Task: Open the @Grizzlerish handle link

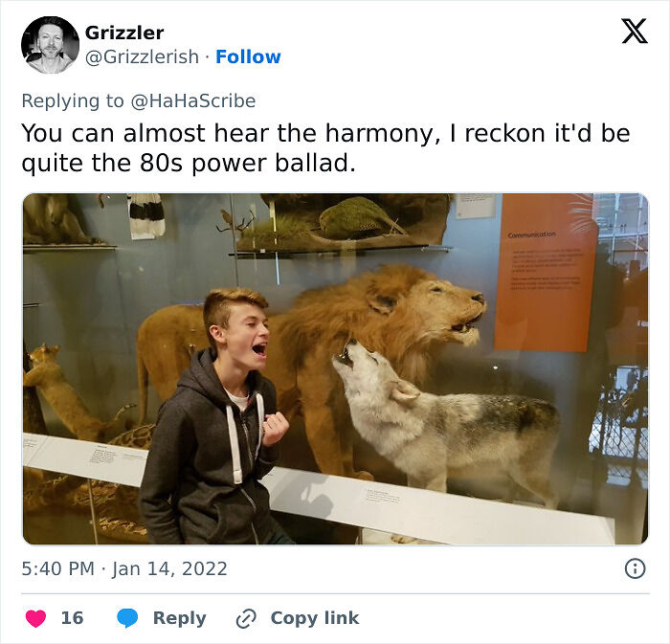Action: (142, 56)
